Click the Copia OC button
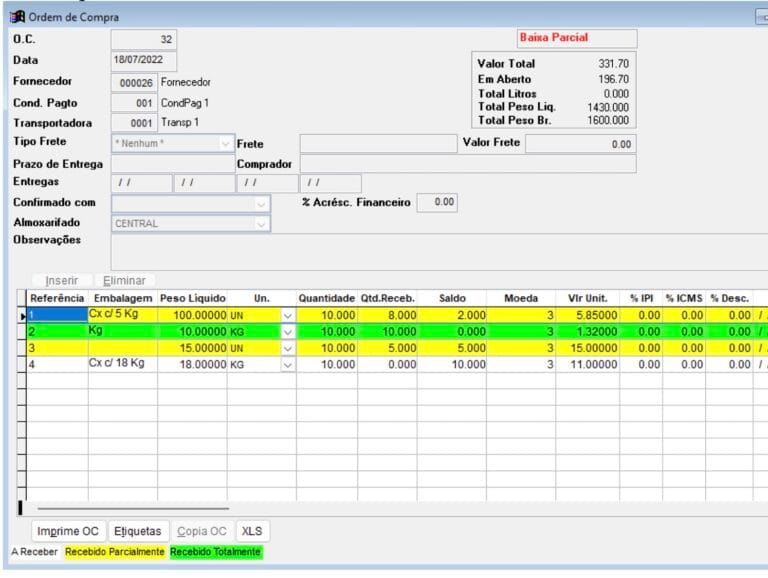The image size is (768, 578). pyautogui.click(x=202, y=531)
